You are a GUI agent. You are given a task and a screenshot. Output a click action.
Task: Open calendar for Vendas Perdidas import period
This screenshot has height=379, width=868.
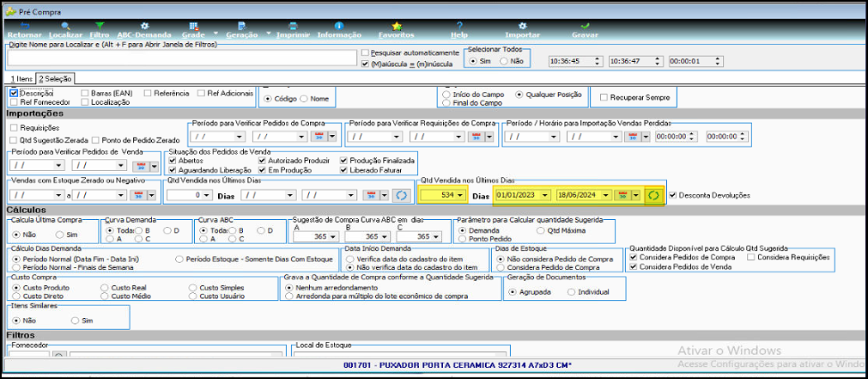(634, 137)
